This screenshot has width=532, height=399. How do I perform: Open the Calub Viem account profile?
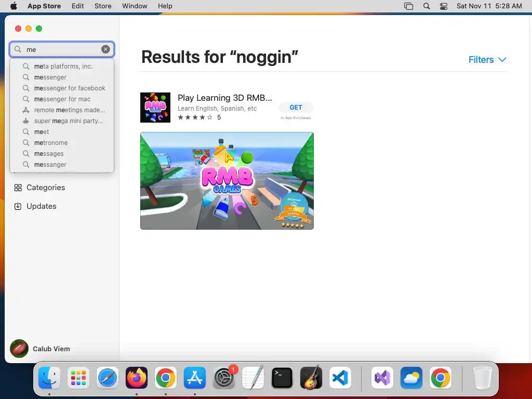tap(40, 349)
